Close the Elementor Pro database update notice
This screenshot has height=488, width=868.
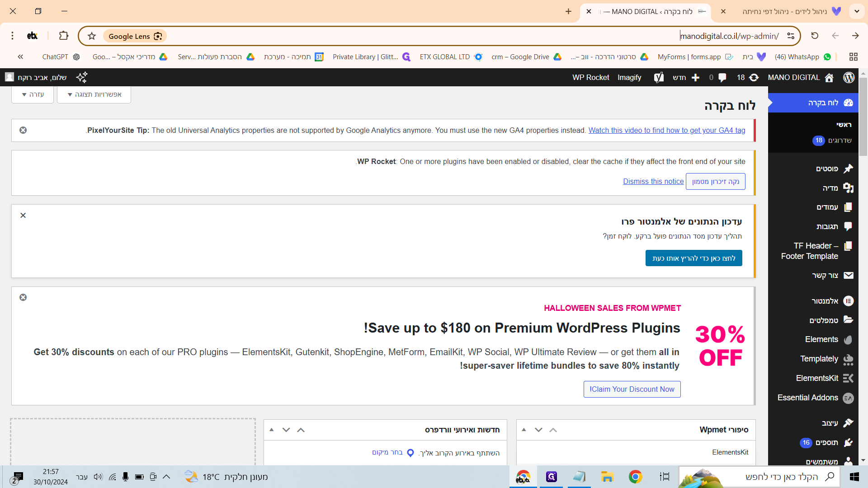click(23, 215)
